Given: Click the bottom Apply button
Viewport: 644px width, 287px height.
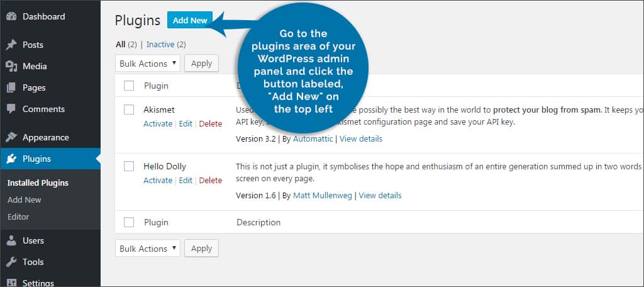Looking at the screenshot, I should click(202, 249).
